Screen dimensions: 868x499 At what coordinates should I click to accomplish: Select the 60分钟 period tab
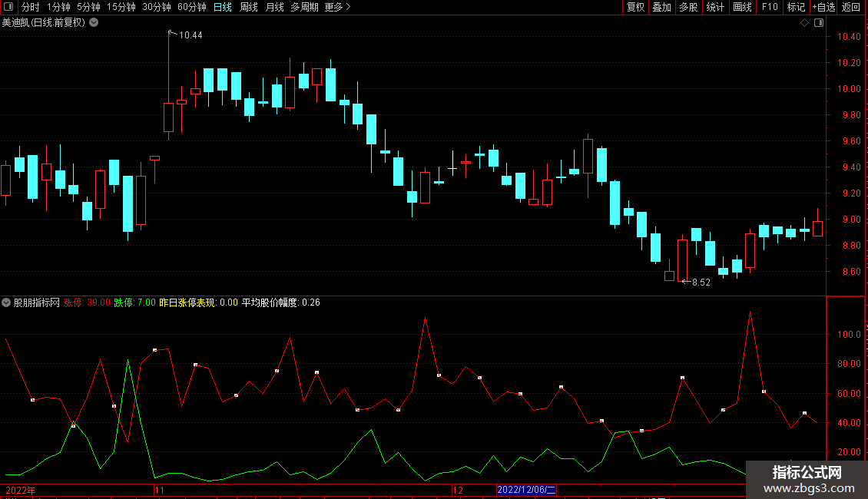tap(191, 7)
